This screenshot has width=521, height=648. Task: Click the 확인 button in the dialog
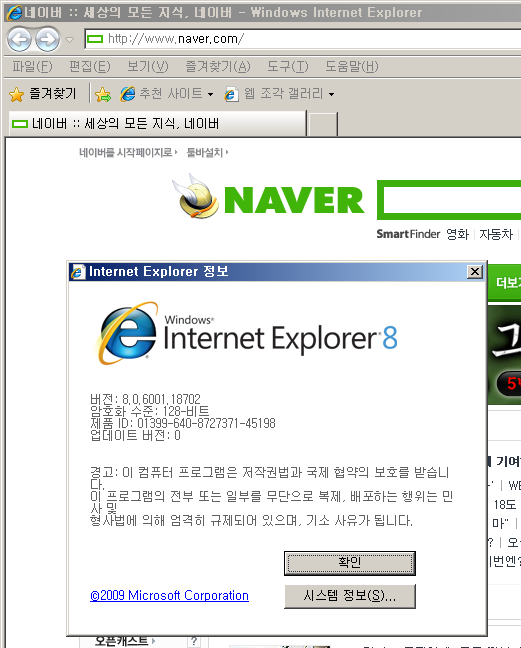pos(350,563)
